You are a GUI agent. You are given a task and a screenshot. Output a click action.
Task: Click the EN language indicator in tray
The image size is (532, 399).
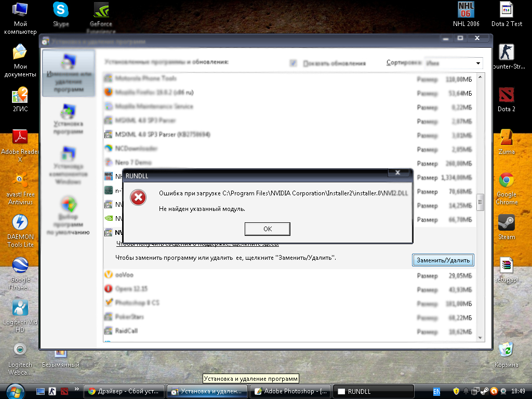pos(437,391)
